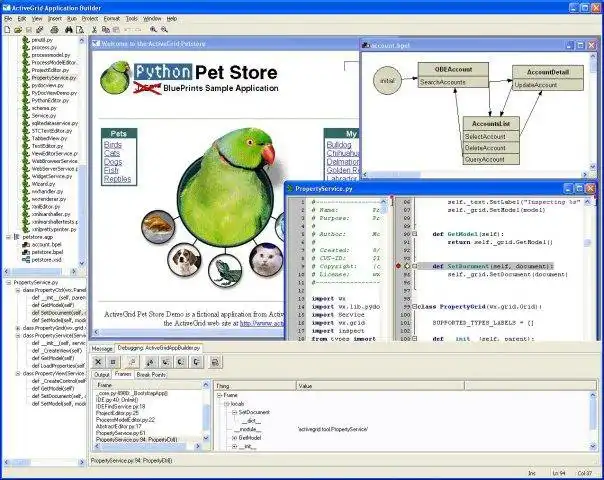Click the fish thumbnail in Pet Store page
Screen dimensions: 604x480
coord(158,227)
